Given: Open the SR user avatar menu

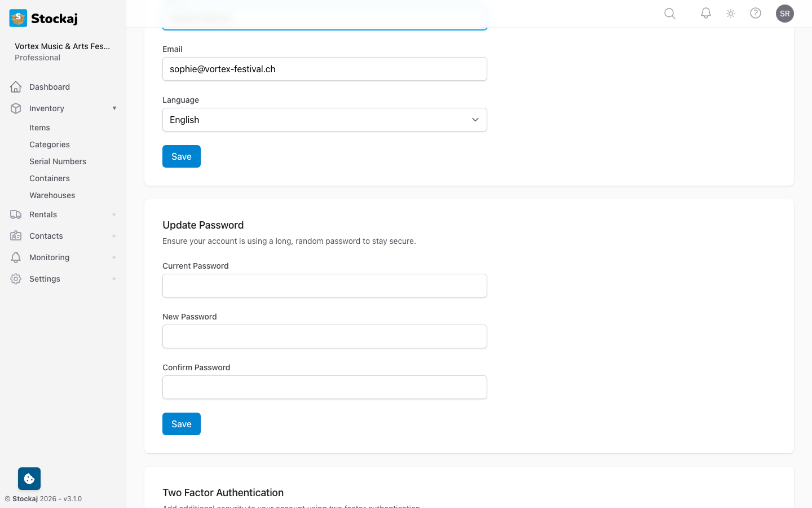Looking at the screenshot, I should tap(784, 13).
